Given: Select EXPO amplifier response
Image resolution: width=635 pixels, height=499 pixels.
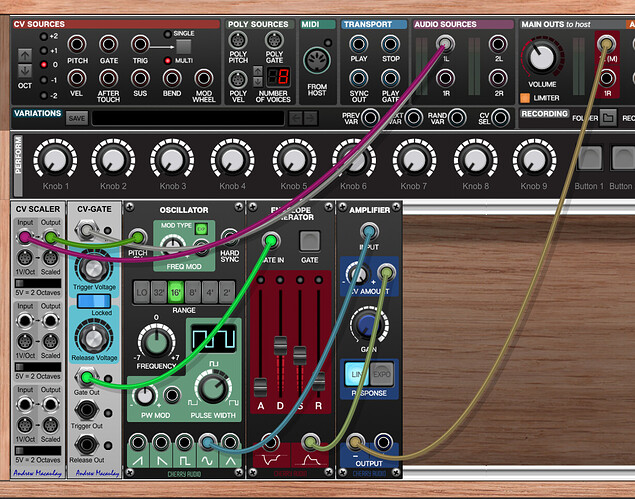Looking at the screenshot, I should (x=381, y=374).
